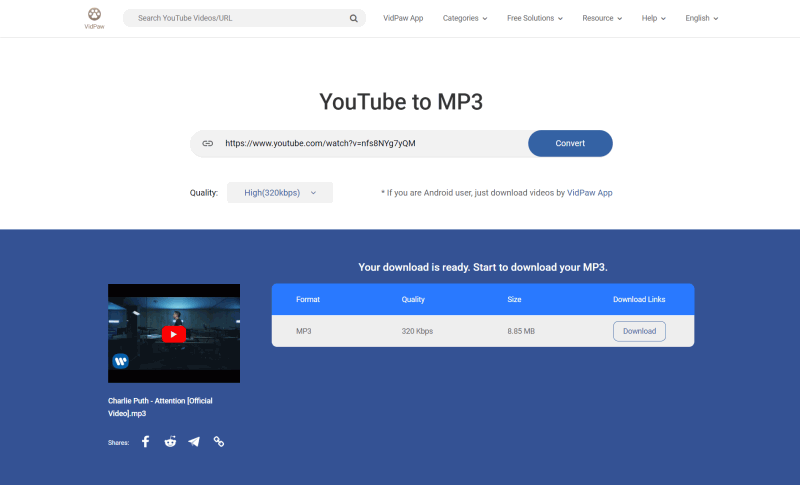
Task: Share via Telegram icon
Action: point(194,441)
